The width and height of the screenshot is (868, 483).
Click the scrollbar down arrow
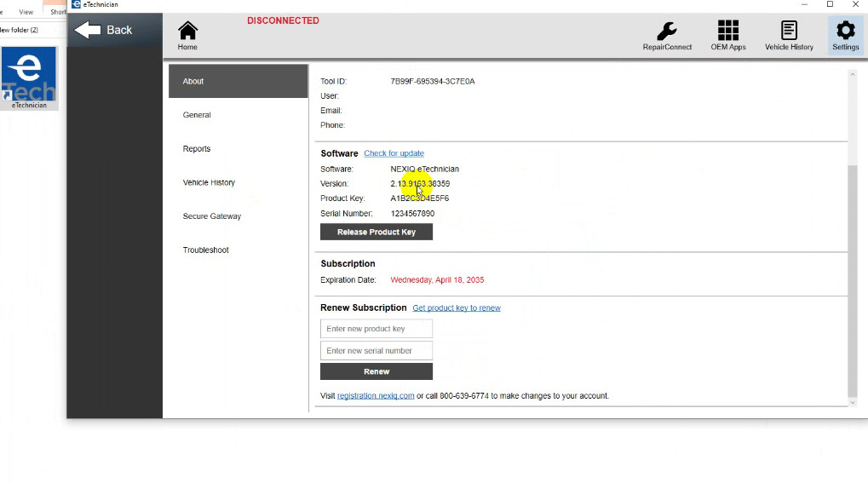coord(853,403)
